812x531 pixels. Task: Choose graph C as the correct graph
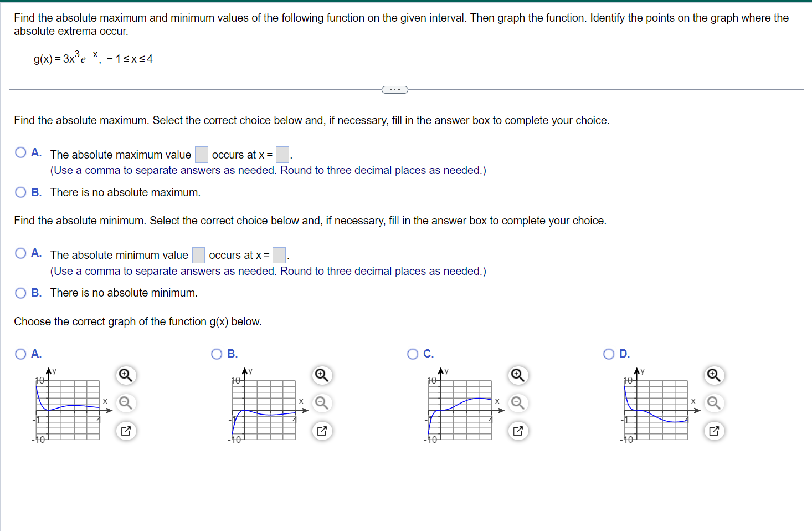[x=413, y=354]
